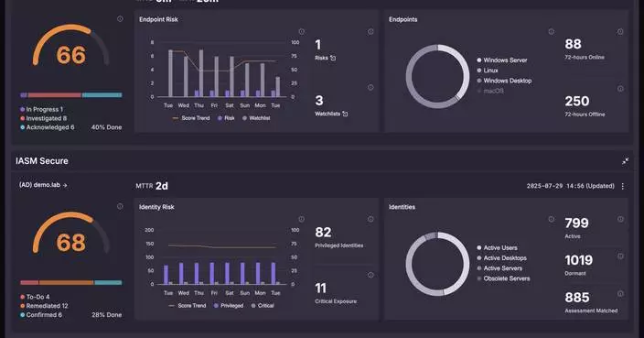Click the info icon next to score 68
The image size is (644, 338).
click(120, 206)
